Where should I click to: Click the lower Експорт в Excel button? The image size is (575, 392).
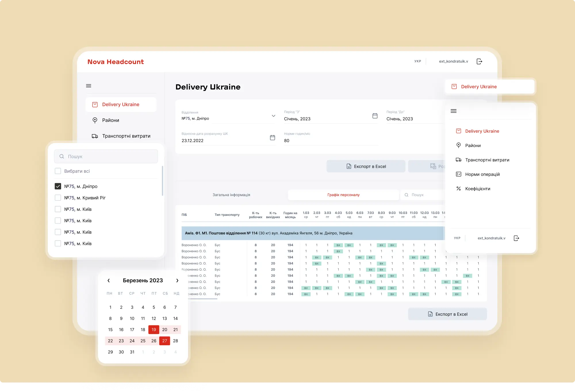click(x=447, y=314)
